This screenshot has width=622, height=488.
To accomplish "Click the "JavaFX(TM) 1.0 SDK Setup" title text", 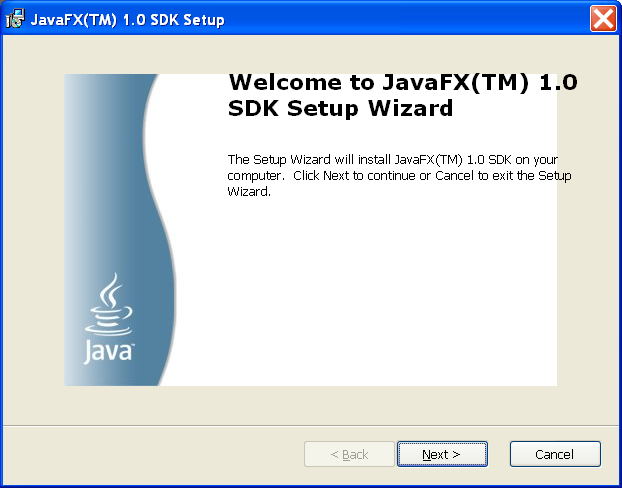I will point(128,20).
